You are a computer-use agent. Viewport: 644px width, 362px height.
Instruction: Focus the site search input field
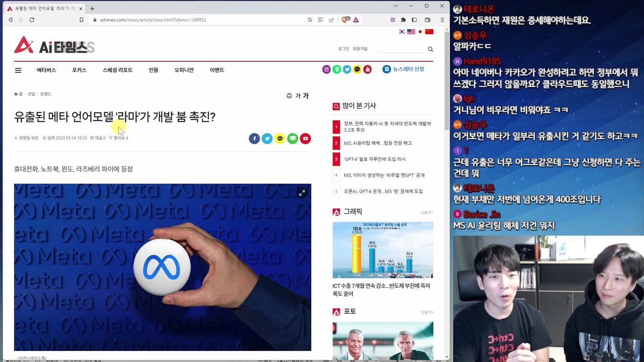[x=401, y=49]
